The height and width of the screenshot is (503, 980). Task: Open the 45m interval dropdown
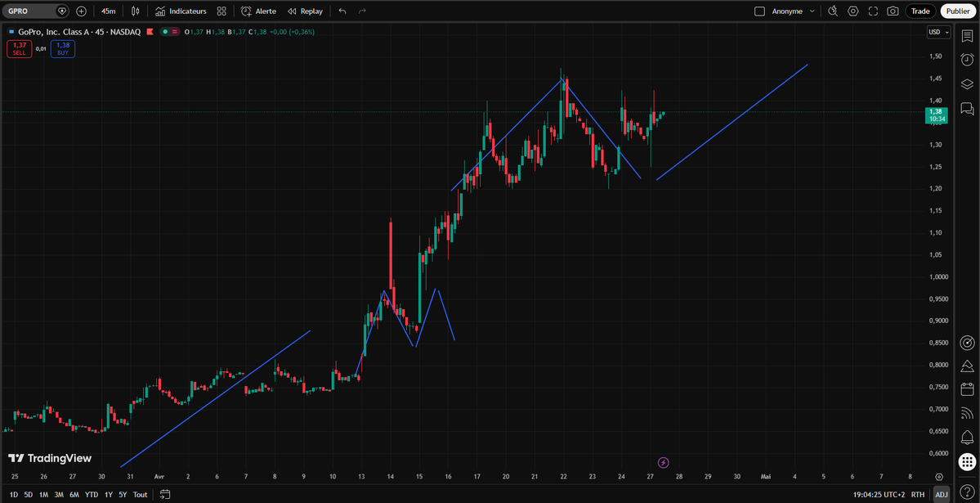tap(108, 11)
